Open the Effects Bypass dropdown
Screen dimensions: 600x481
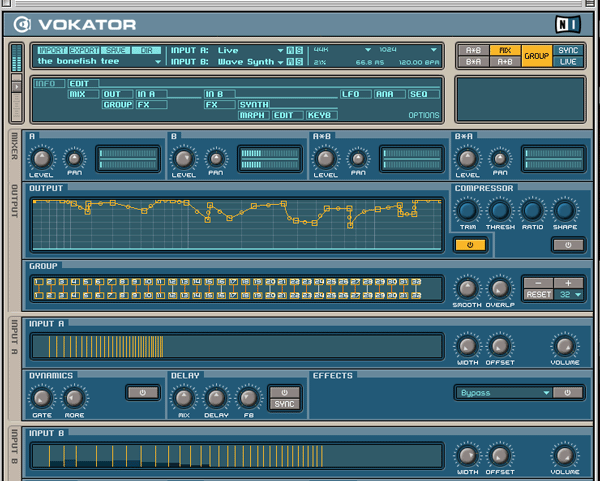[504, 393]
